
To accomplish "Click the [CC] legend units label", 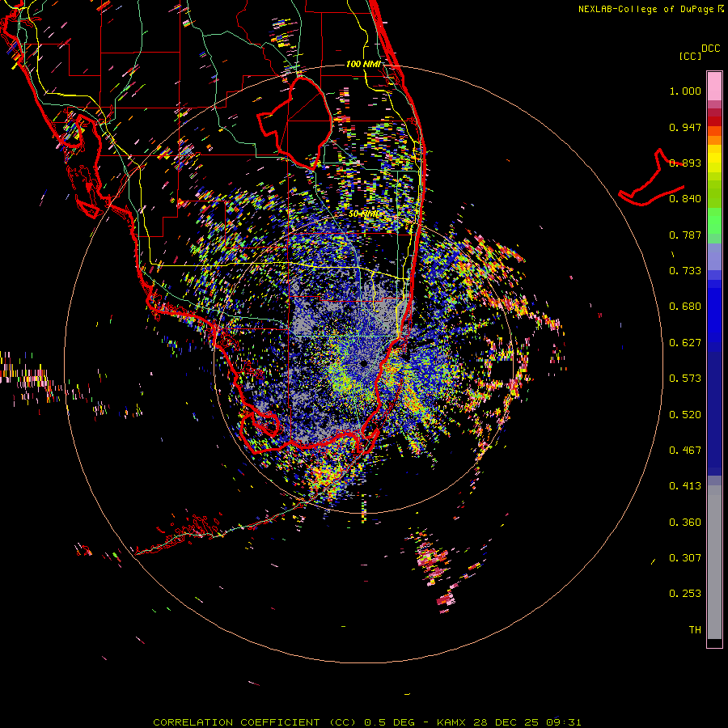I will point(690,56).
